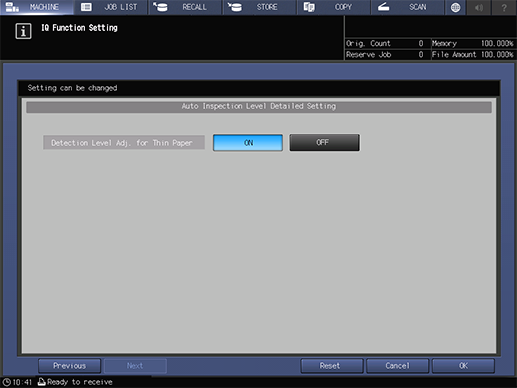517x388 pixels.
Task: Open the SCAN tab
Action: pos(407,7)
